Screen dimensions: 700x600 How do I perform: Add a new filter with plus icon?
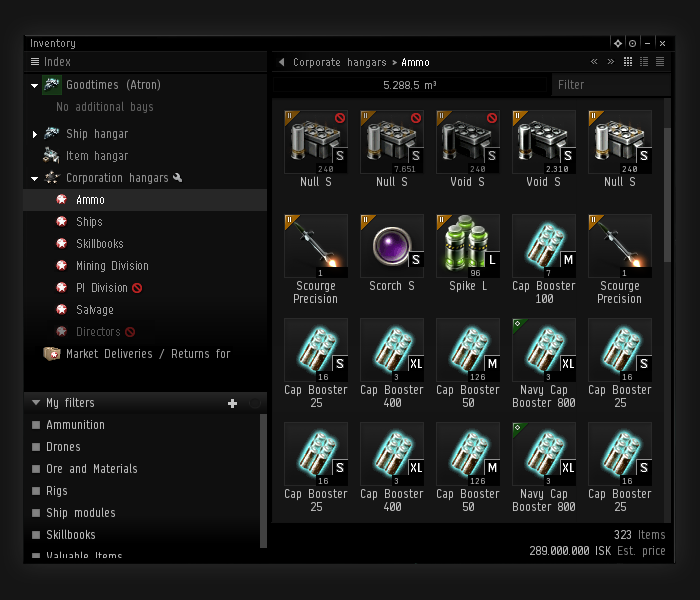pyautogui.click(x=232, y=404)
